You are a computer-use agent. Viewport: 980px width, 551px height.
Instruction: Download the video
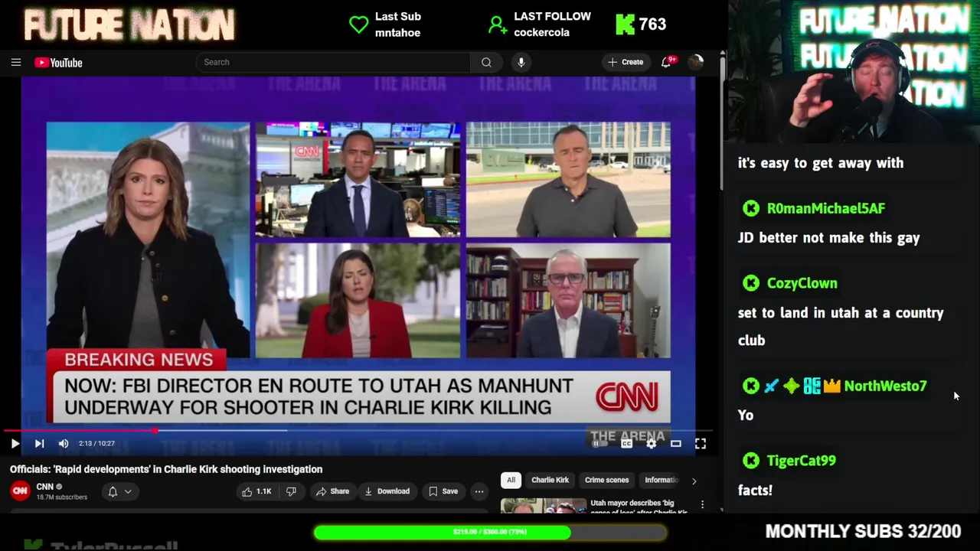[387, 491]
